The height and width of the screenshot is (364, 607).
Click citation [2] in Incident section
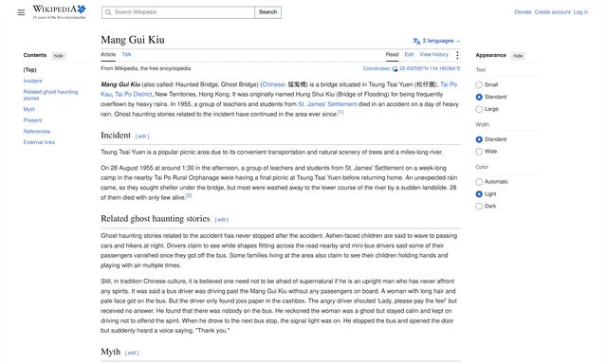[189, 195]
